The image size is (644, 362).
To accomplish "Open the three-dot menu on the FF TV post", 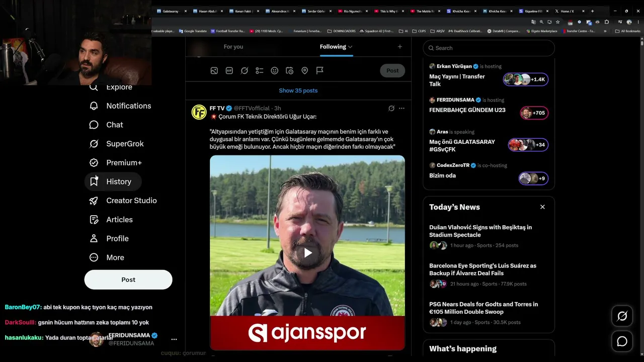I will tap(401, 108).
